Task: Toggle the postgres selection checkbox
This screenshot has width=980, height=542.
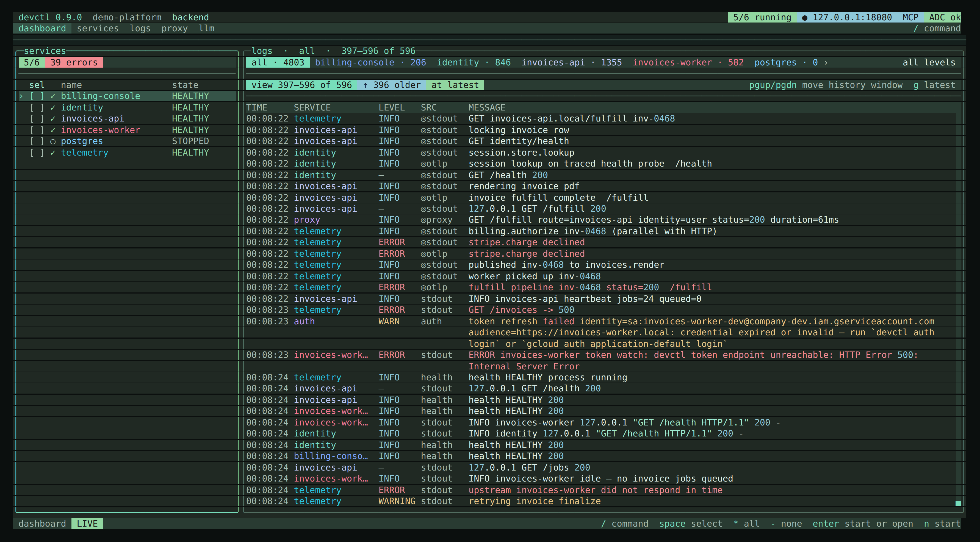Action: click(37, 141)
